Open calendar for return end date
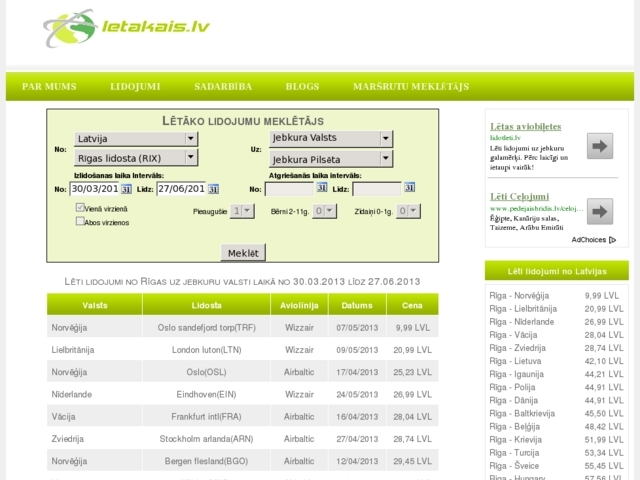640x480 pixels. 409,187
